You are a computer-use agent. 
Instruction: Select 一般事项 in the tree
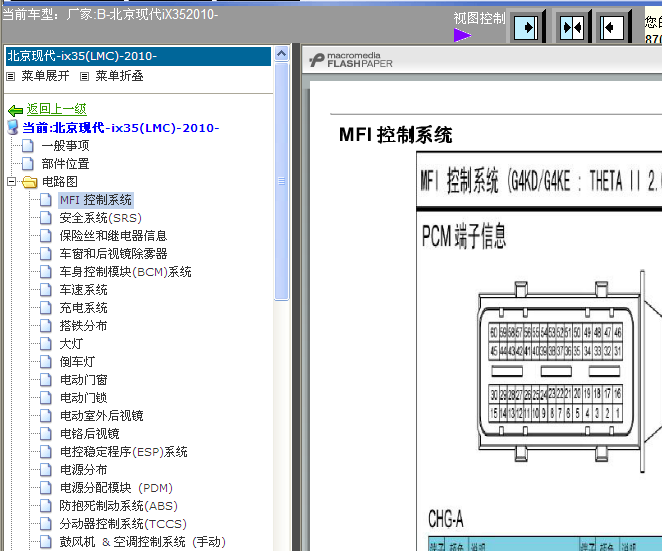[65, 146]
